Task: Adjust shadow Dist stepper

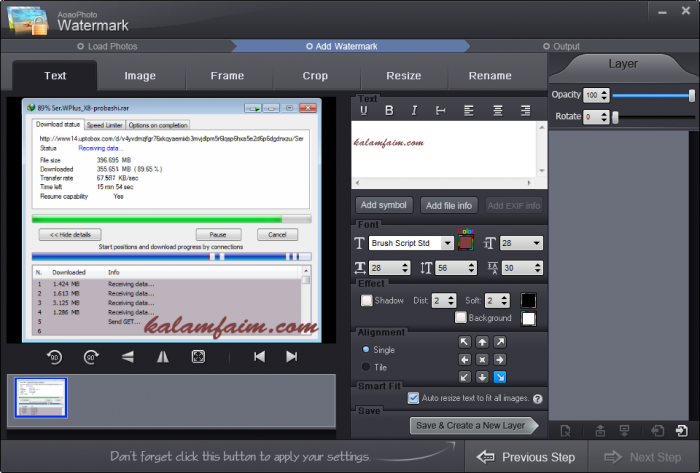Action: 451,301
